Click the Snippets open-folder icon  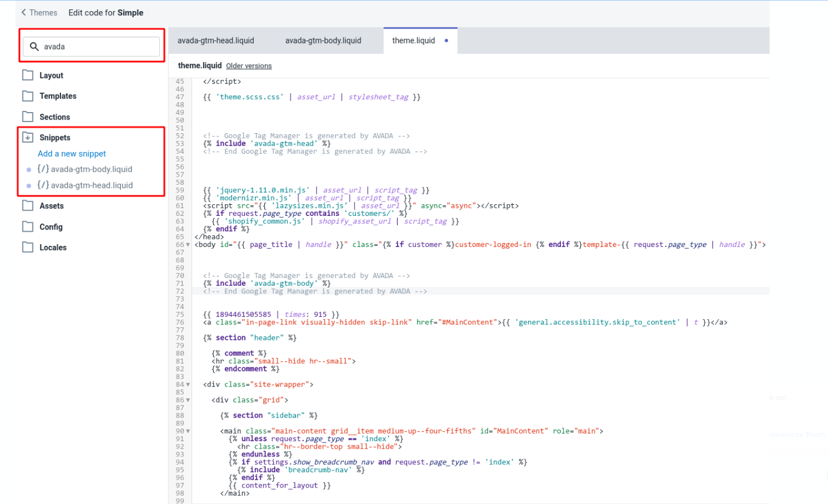28,137
